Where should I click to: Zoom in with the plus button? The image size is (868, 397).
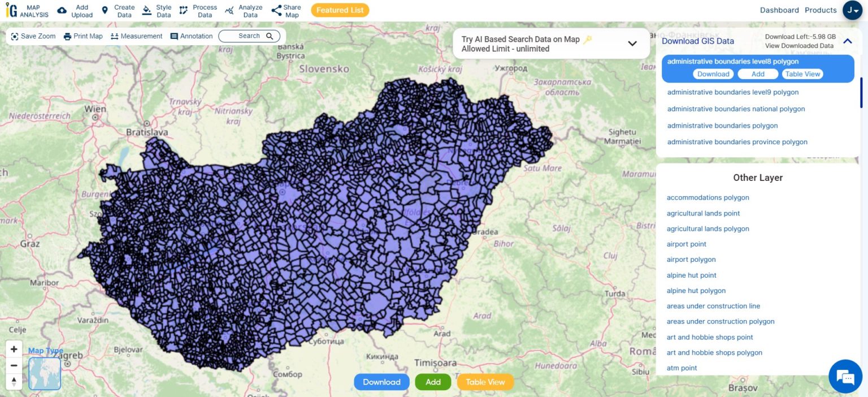click(x=14, y=349)
